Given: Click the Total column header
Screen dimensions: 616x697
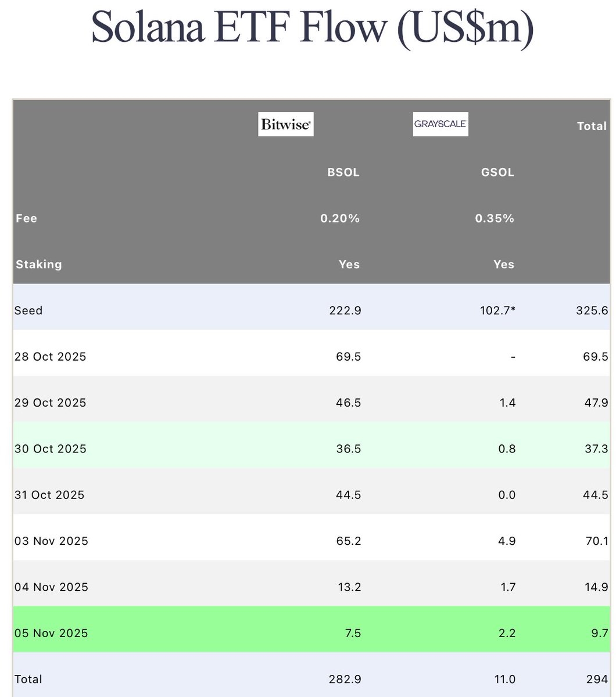Looking at the screenshot, I should click(x=592, y=126).
